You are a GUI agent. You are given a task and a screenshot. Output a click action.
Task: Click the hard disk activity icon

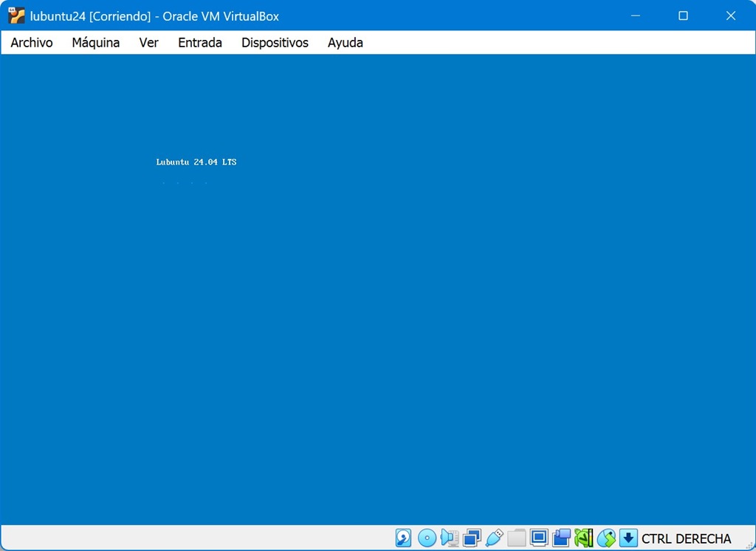tap(403, 538)
